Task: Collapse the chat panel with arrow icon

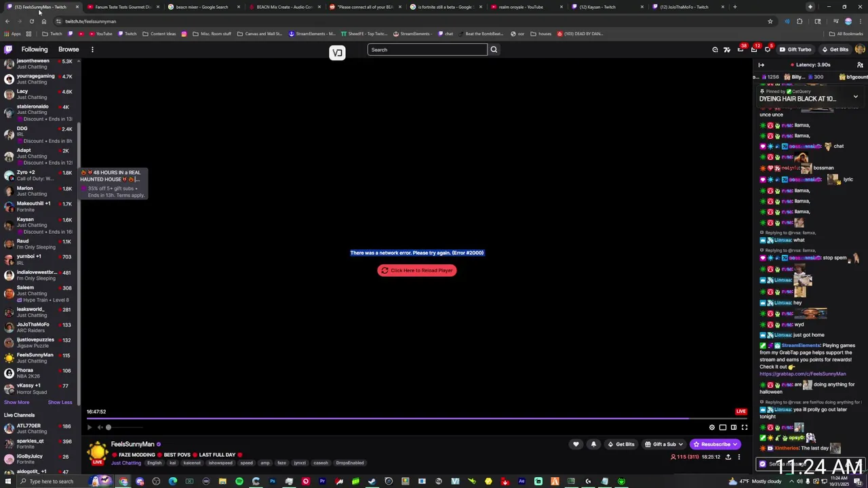Action: (761, 65)
